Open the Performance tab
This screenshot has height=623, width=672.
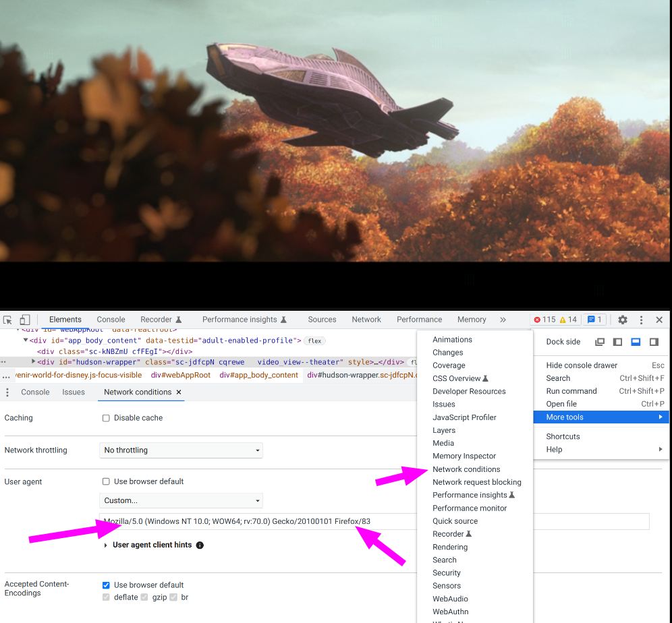click(x=419, y=320)
